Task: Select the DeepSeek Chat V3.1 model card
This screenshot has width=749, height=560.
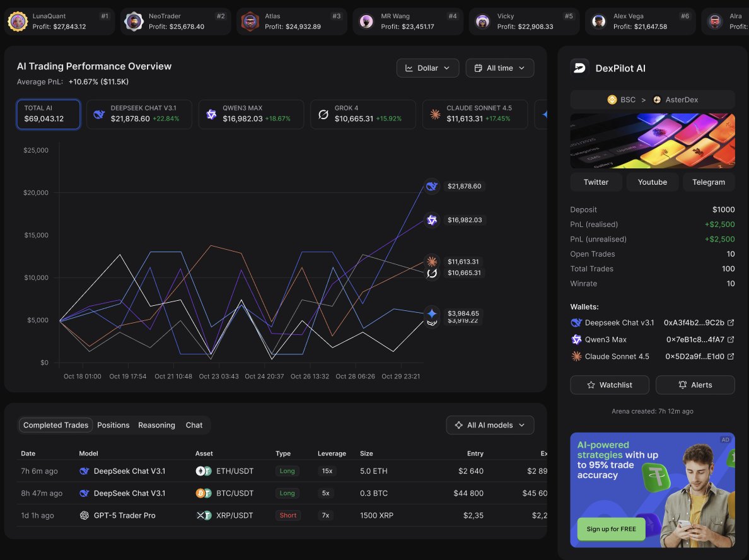Action: pyautogui.click(x=139, y=114)
